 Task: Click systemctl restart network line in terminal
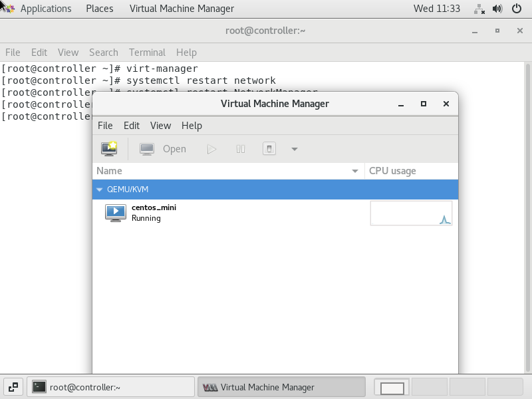[x=139, y=80]
